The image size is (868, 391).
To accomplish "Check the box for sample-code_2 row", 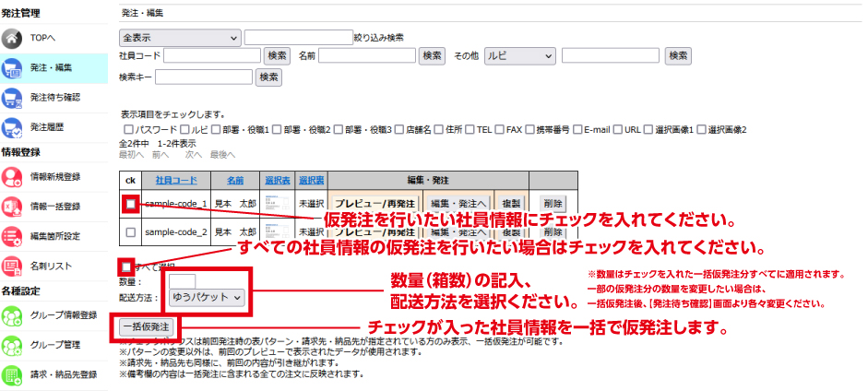I will click(x=130, y=231).
